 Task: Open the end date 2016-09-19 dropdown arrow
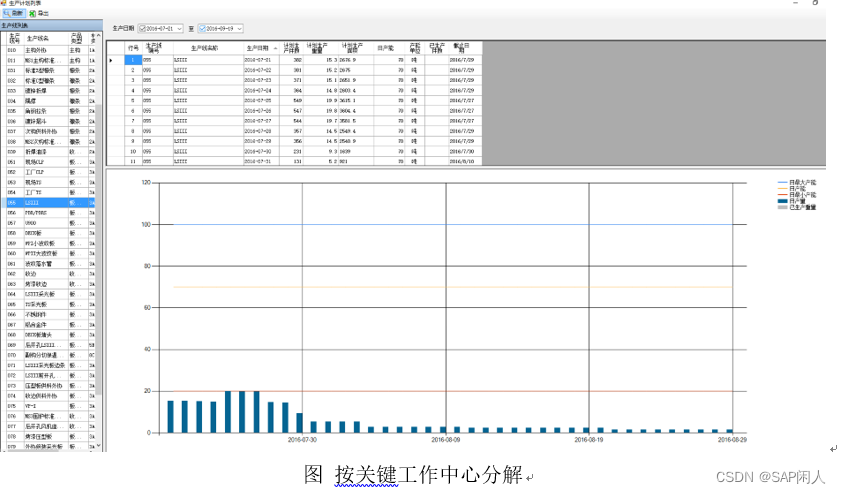tap(239, 28)
